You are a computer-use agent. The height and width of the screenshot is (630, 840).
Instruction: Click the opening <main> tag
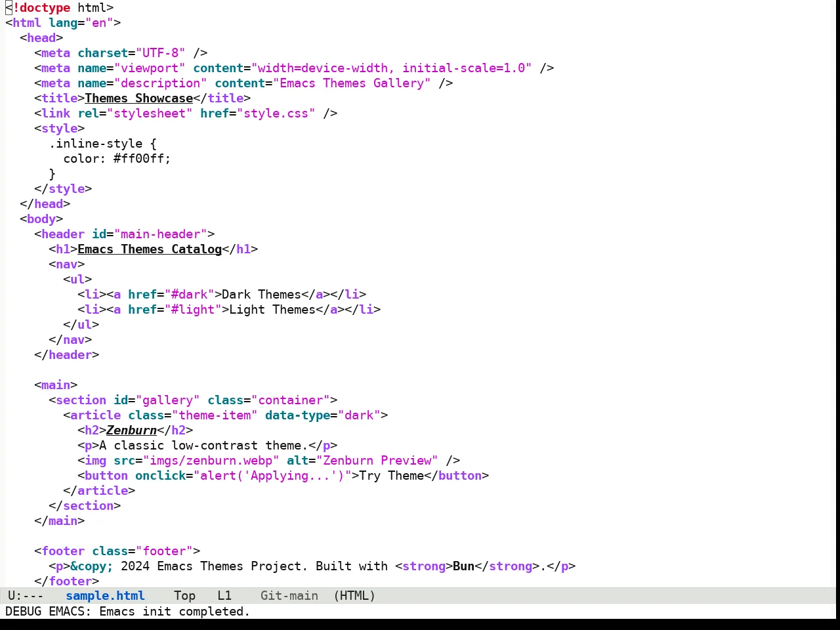[x=56, y=385]
